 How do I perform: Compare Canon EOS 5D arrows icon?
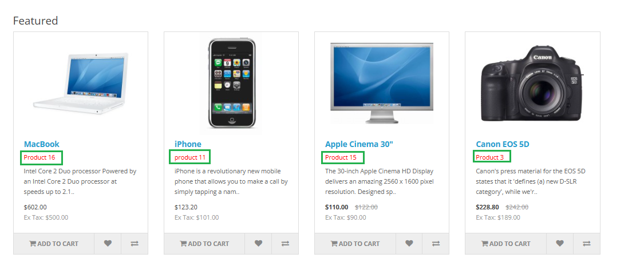point(587,244)
